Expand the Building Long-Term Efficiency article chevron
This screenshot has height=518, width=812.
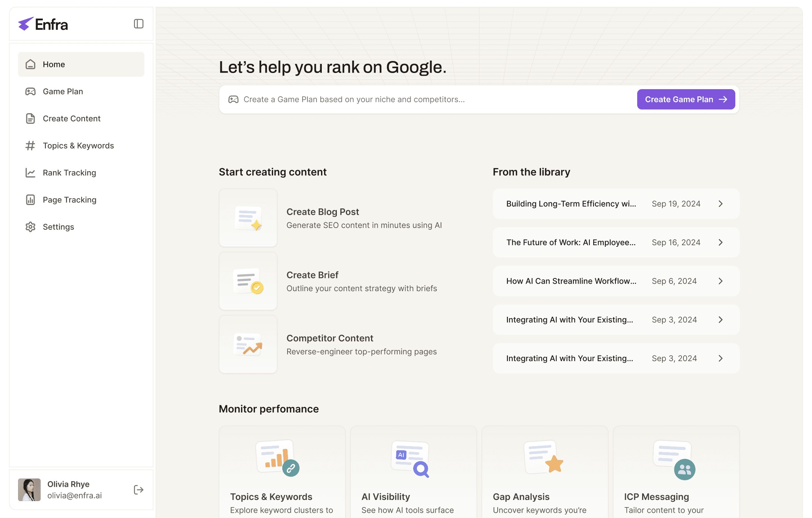click(720, 204)
